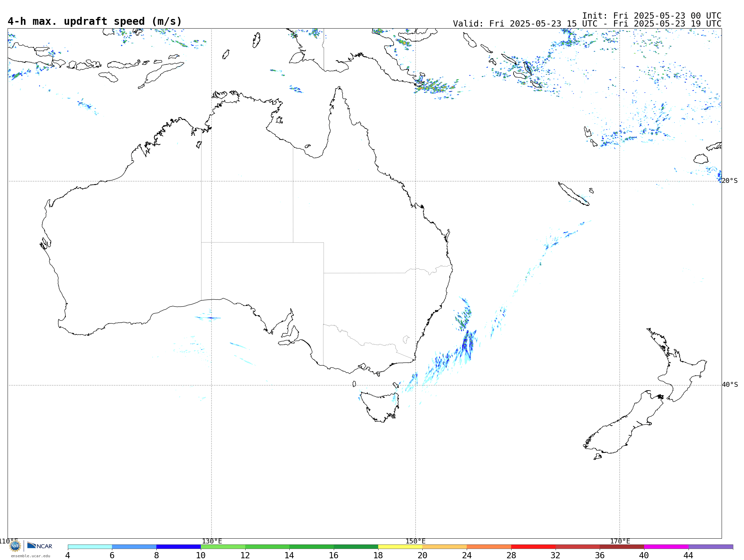Click the colorbar tick label '44'
744x560 pixels.
[688, 556]
